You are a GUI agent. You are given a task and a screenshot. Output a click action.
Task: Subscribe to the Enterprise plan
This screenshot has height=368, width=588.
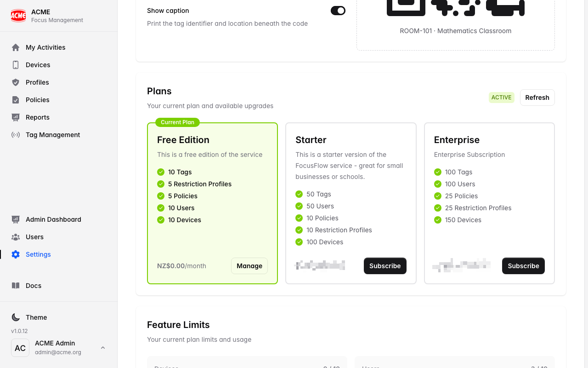click(x=523, y=266)
